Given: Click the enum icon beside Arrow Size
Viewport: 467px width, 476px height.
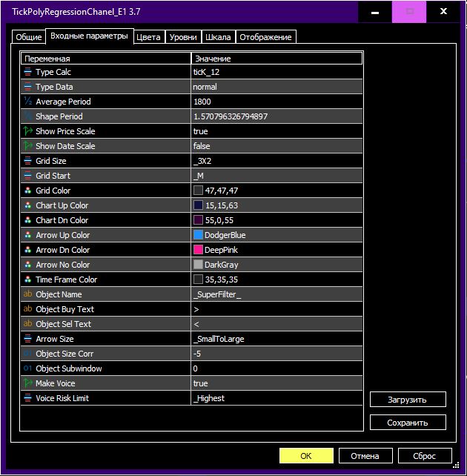Looking at the screenshot, I should coord(27,339).
